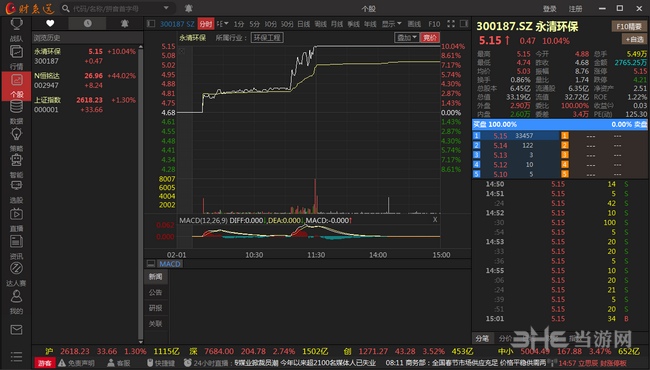The width and height of the screenshot is (650, 370).
Task: Click the list panel vertical scrollbar
Action: point(141,194)
